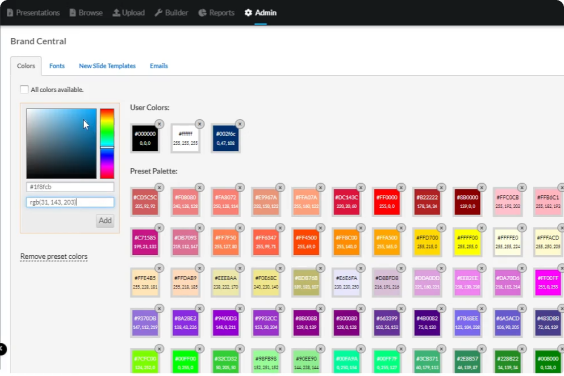Open Reports from the top navigation

217,13
